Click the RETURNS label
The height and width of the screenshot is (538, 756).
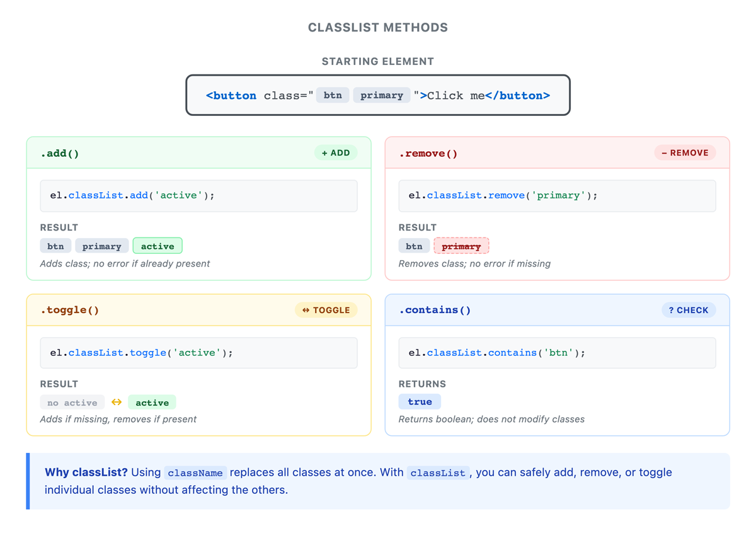pos(422,384)
